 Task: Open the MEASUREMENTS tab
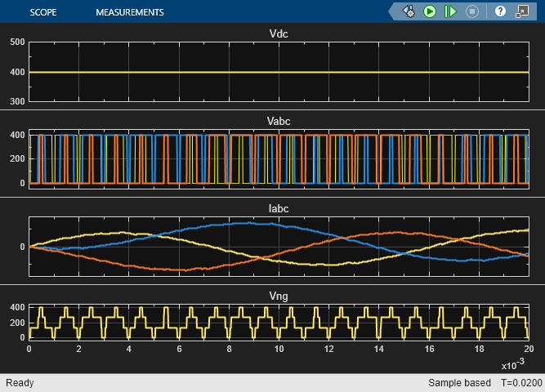[130, 12]
